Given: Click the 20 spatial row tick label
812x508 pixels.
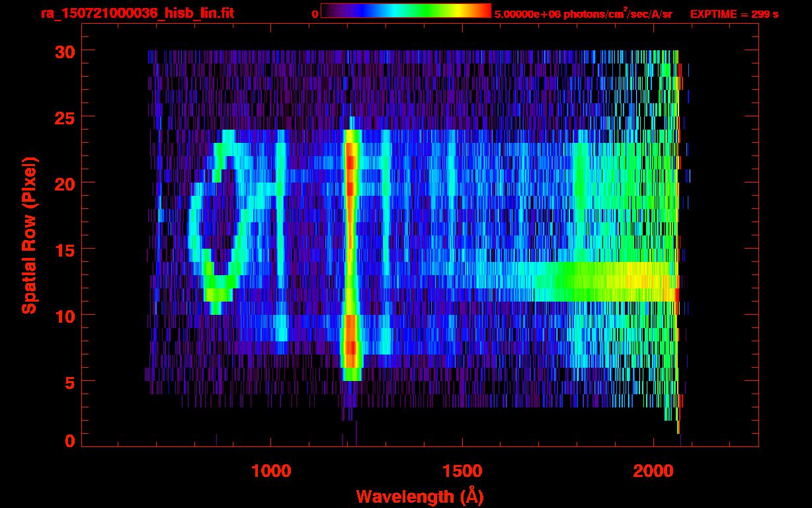Looking at the screenshot, I should coord(65,183).
